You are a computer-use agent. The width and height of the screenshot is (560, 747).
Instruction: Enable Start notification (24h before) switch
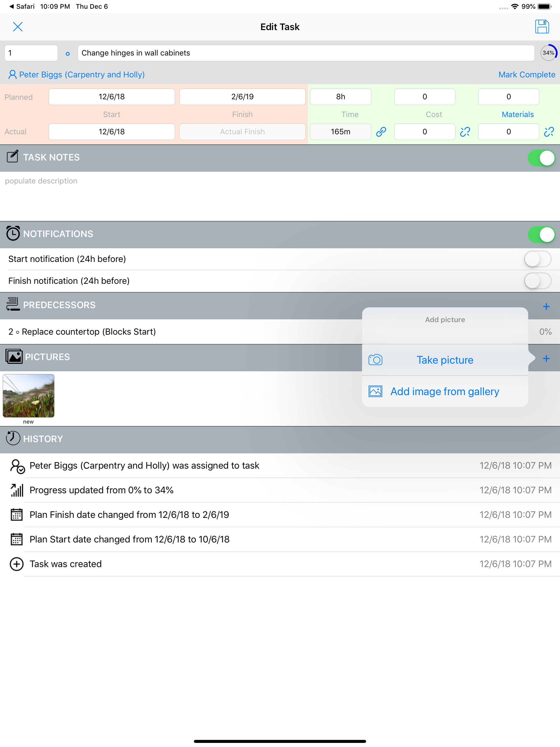tap(538, 259)
